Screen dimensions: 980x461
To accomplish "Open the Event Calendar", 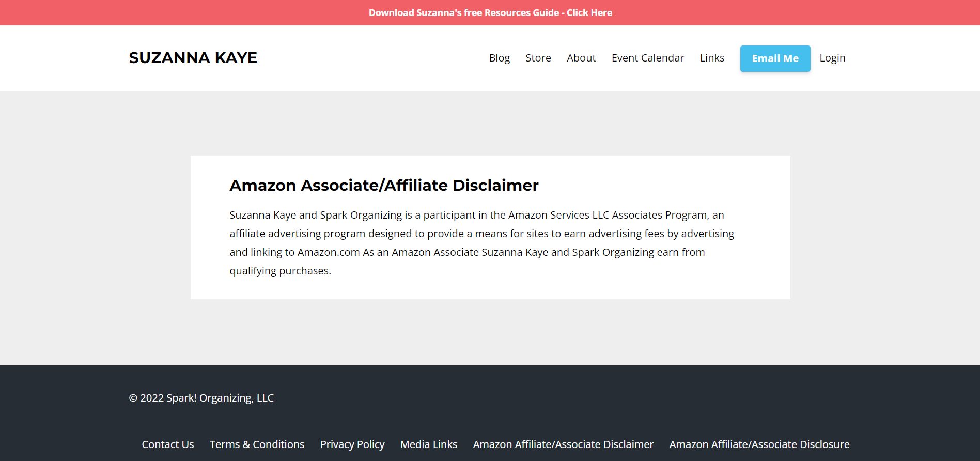I will [647, 58].
